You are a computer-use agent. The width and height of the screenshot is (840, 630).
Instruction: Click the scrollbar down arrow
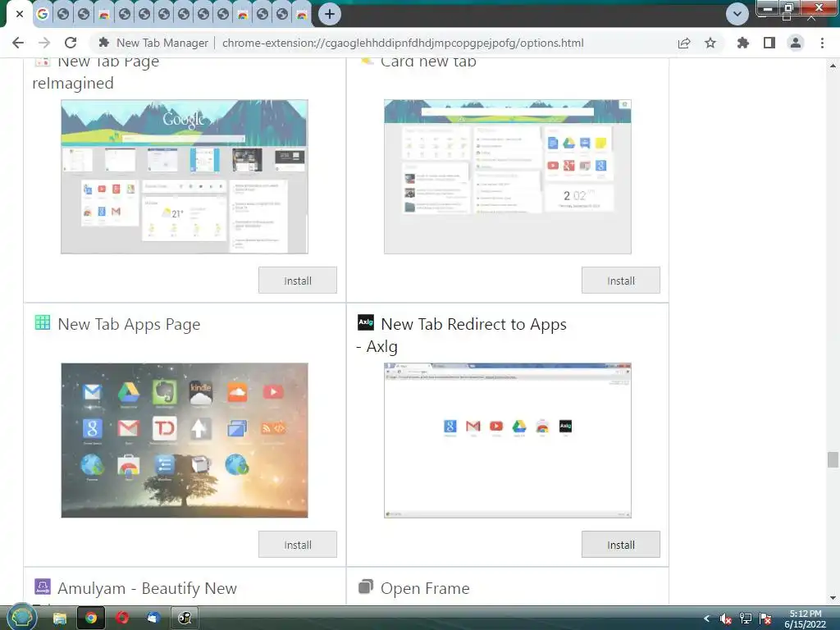[833, 598]
